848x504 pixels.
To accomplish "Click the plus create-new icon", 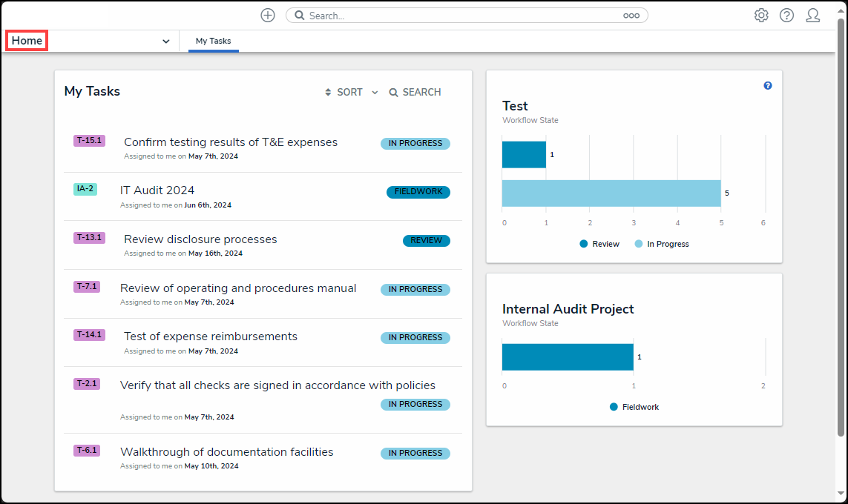I will [x=268, y=16].
